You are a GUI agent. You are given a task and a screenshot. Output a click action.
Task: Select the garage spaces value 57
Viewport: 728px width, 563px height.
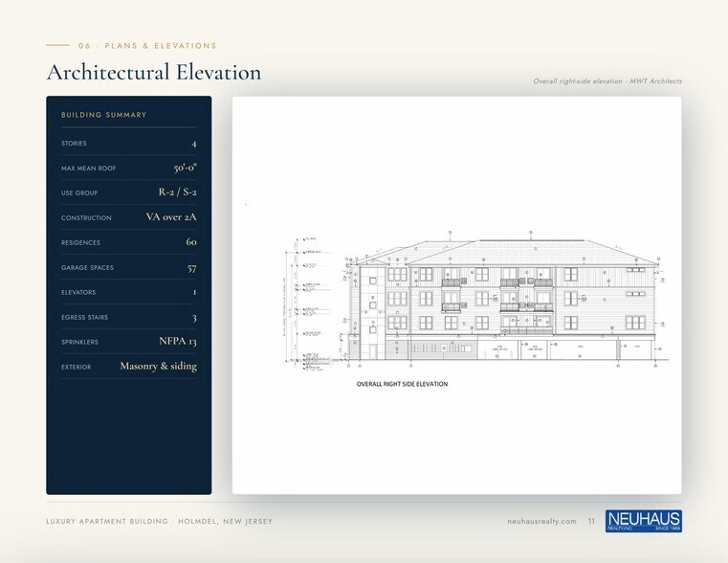click(191, 268)
